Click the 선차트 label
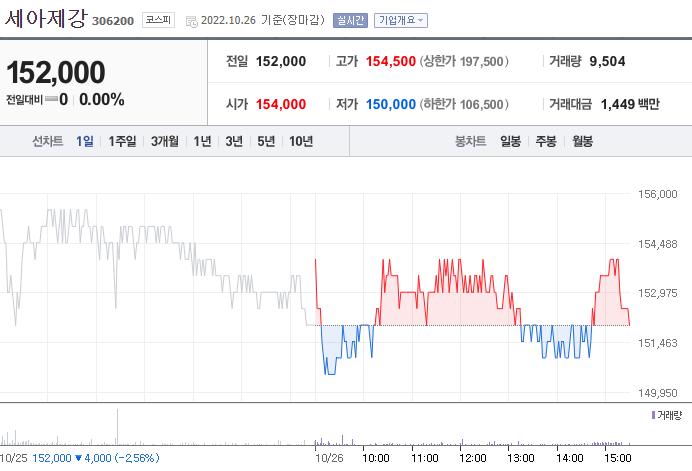The width and height of the screenshot is (692, 471). [x=48, y=141]
